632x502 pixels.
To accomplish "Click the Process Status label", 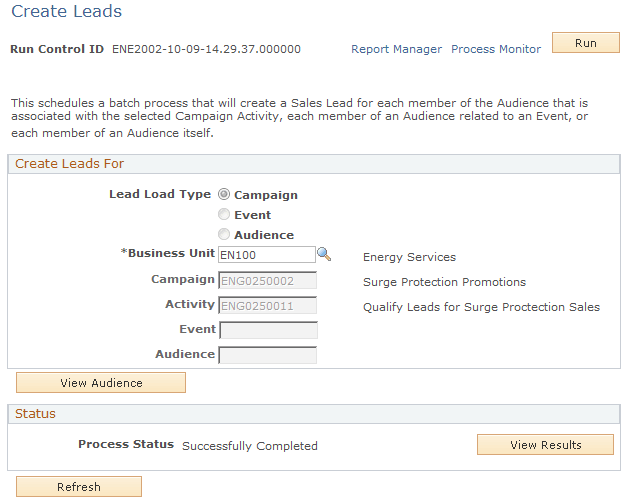I will tap(126, 444).
